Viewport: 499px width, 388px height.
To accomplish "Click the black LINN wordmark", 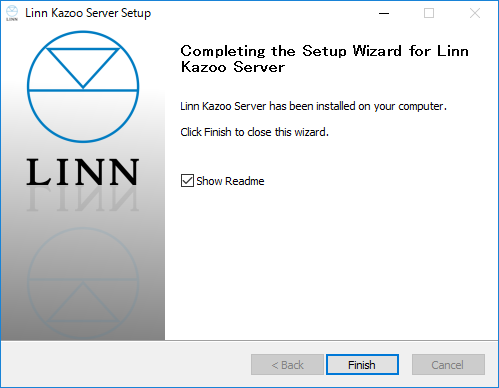I will click(x=82, y=172).
